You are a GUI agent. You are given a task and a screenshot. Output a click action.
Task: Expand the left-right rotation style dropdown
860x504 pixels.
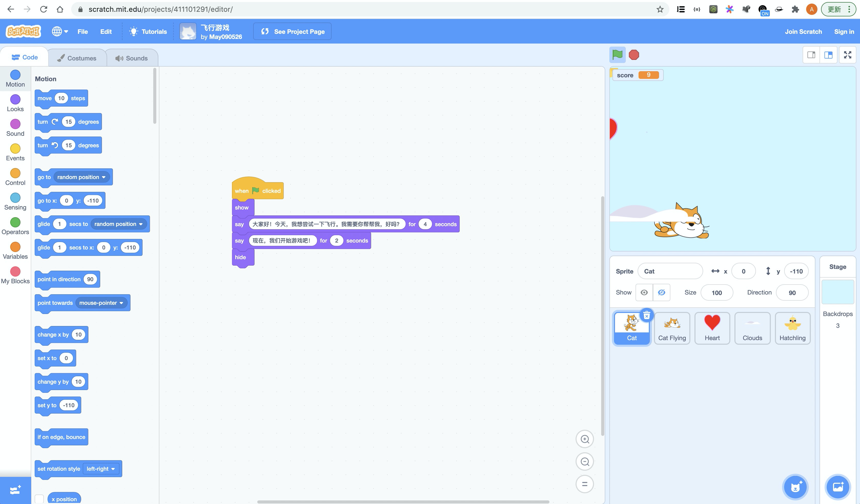click(101, 469)
